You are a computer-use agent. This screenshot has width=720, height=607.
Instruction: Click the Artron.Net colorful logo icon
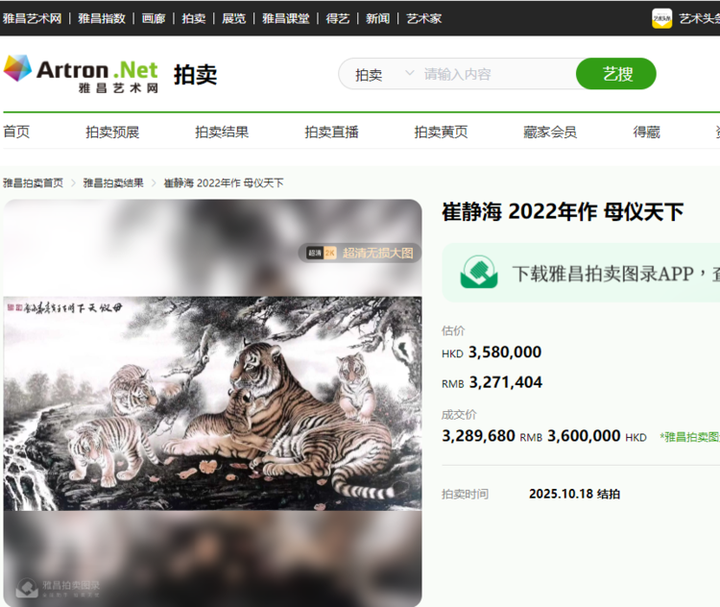point(17,68)
